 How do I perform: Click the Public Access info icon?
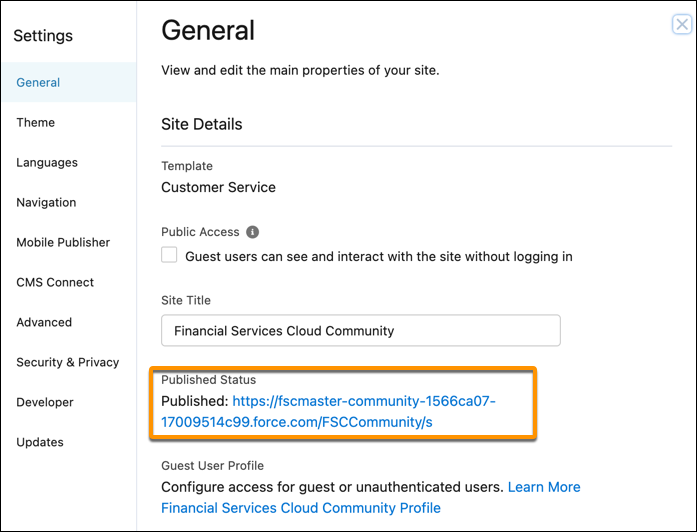tap(252, 232)
